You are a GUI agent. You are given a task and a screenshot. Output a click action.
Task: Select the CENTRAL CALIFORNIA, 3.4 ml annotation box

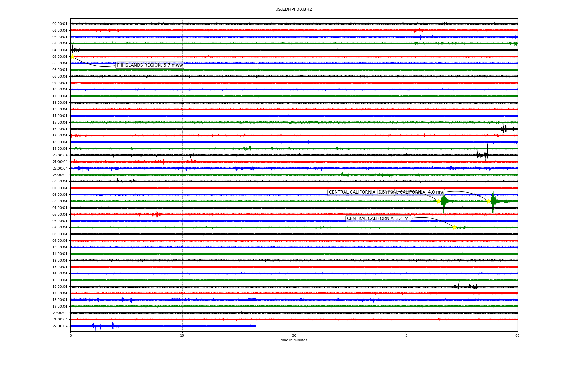pos(378,219)
